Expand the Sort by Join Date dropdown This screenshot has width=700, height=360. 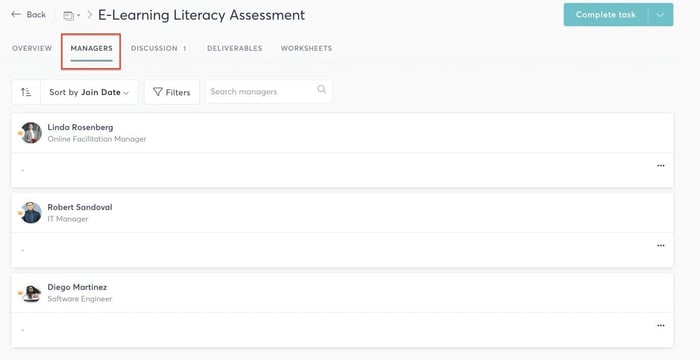pos(89,92)
